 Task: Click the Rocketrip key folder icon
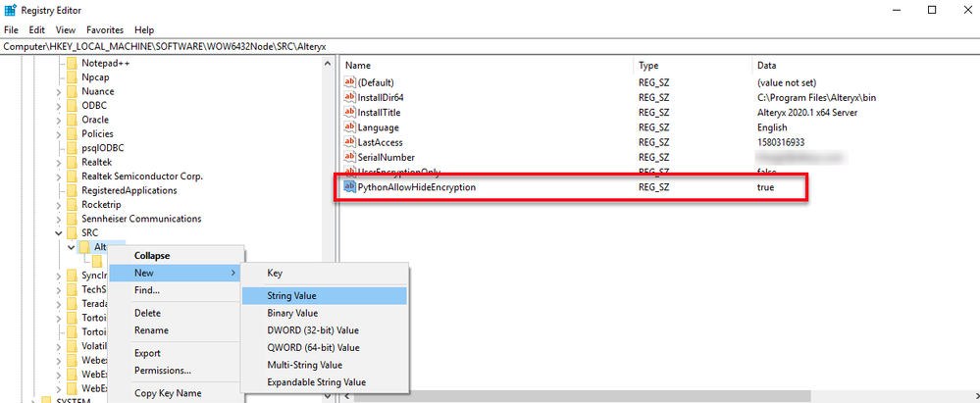[72, 204]
